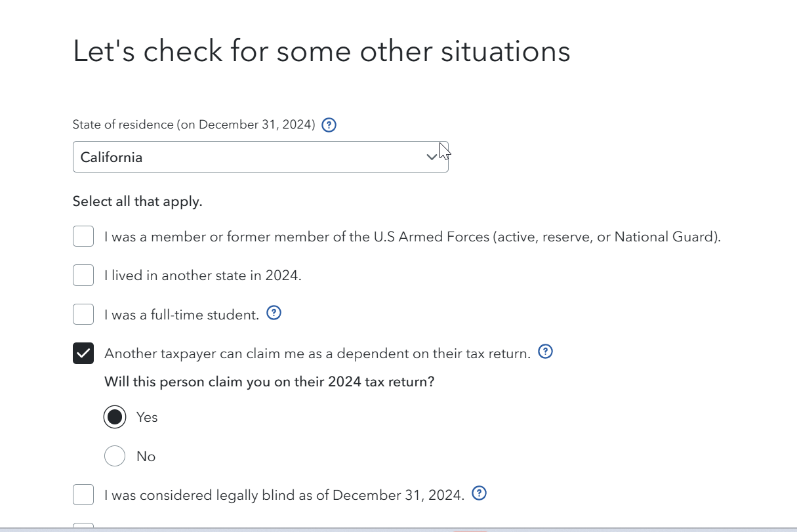Select the No radio button
The width and height of the screenshot is (797, 532).
point(115,457)
